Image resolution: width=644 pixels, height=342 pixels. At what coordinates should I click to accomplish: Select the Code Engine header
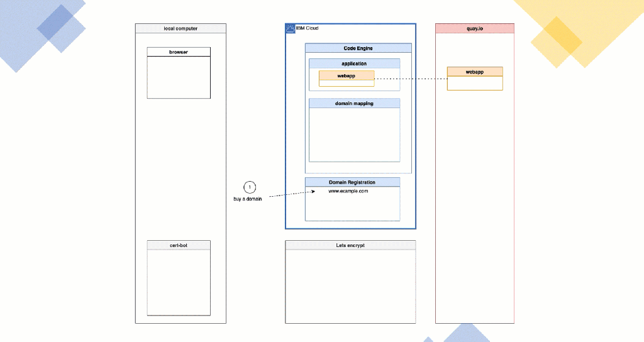tap(358, 48)
